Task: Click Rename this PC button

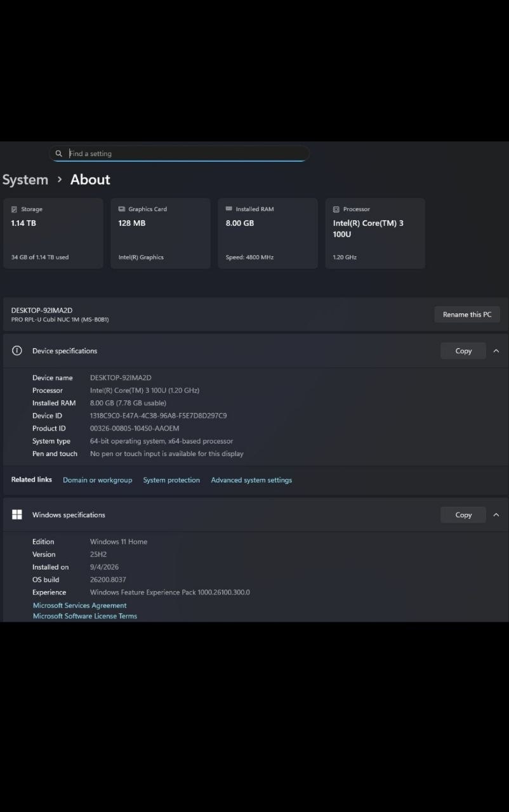Action: pyautogui.click(x=467, y=315)
